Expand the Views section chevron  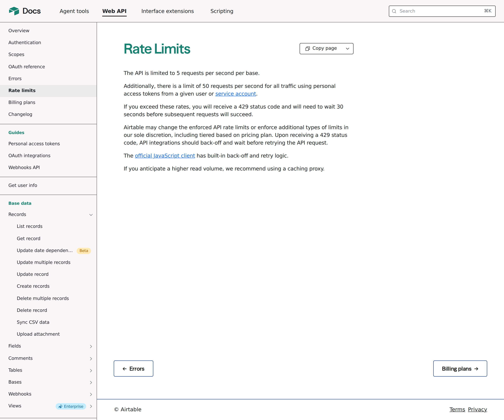[91, 406]
